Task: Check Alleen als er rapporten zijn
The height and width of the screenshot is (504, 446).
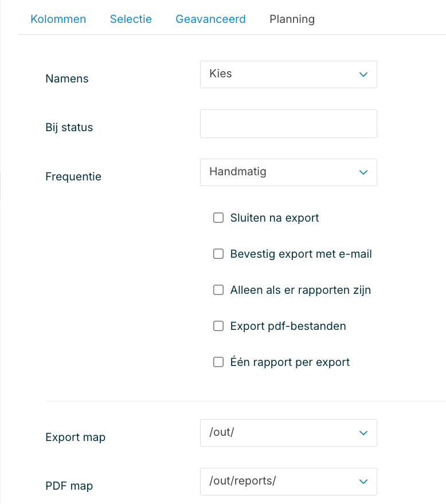Action: [x=218, y=290]
